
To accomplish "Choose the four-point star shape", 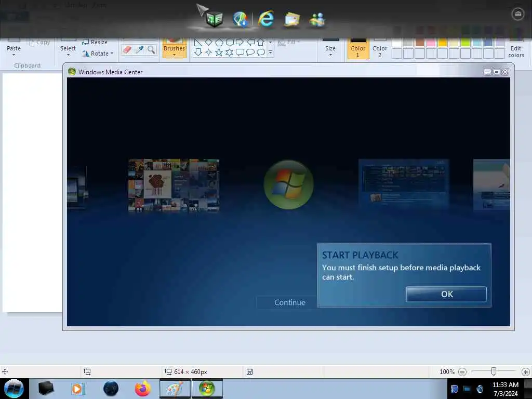I will click(x=209, y=52).
